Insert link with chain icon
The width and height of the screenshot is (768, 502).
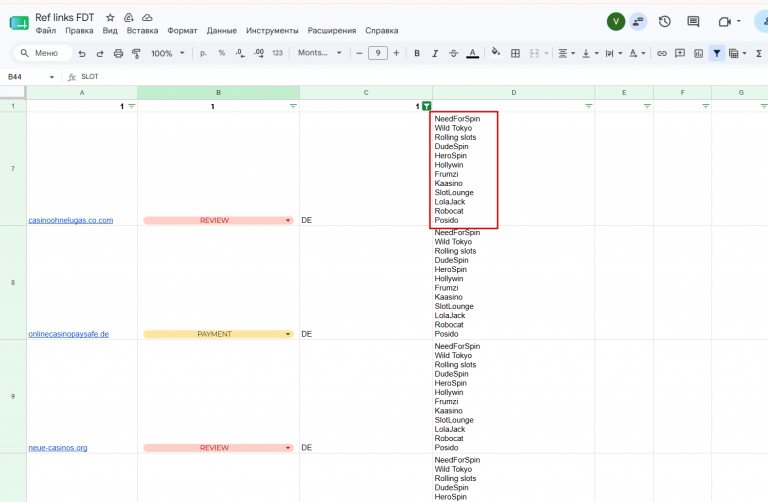(x=662, y=53)
